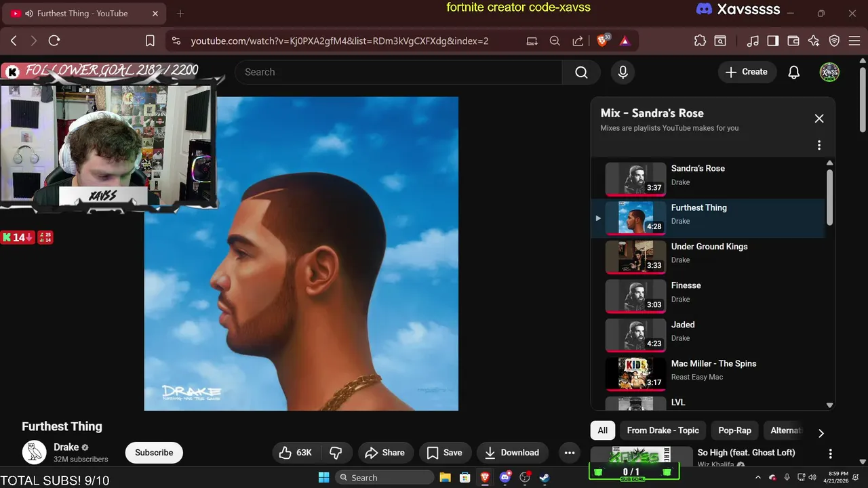Open site info icon beside the URL
The height and width of the screenshot is (488, 868).
(x=176, y=41)
